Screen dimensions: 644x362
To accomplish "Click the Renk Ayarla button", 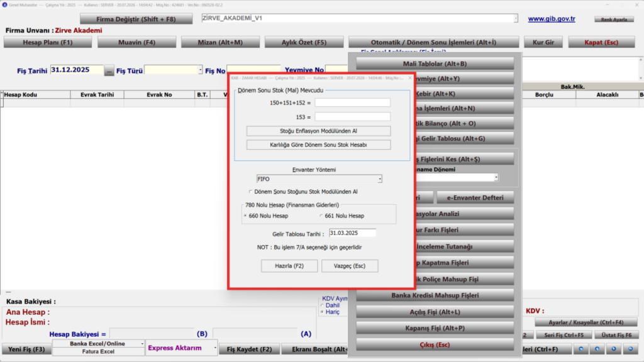I will coord(614,19).
